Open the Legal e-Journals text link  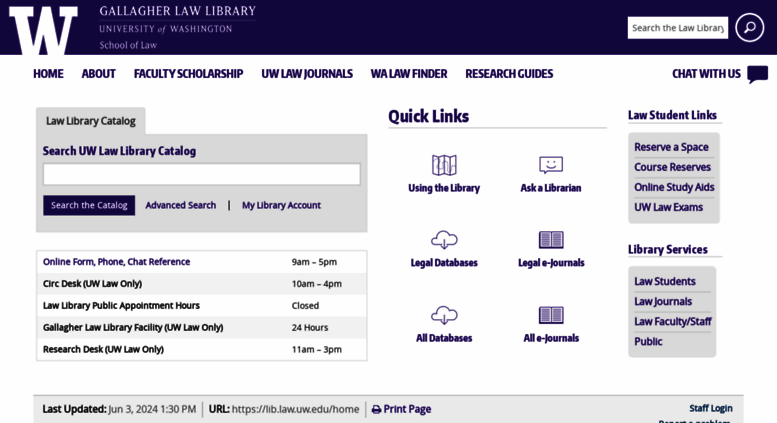tap(551, 263)
